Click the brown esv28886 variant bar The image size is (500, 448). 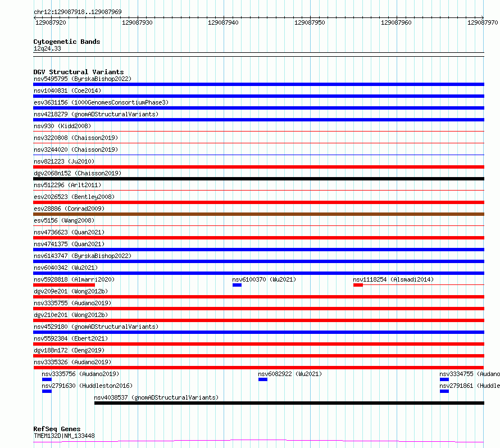pos(258,214)
